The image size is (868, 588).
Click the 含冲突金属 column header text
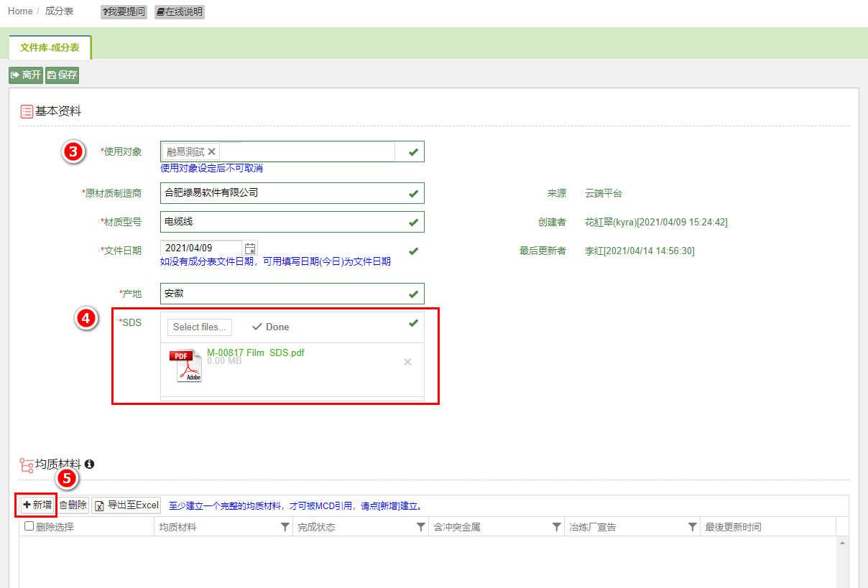[x=457, y=527]
